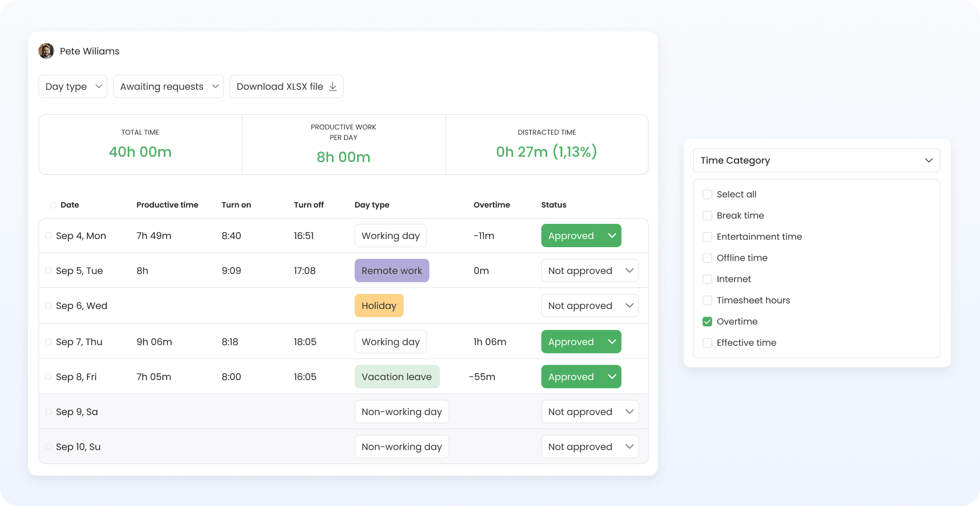Click Download XLSX file button
Image resolution: width=980 pixels, height=506 pixels.
tap(286, 86)
